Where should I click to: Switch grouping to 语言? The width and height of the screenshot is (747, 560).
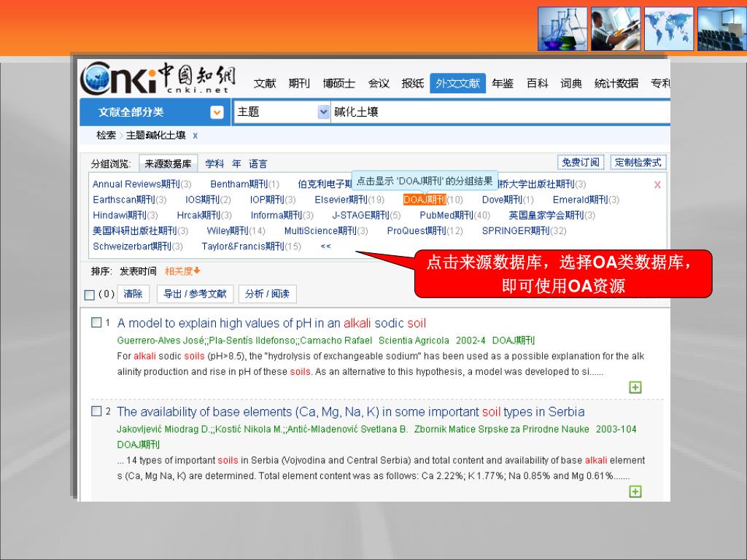pos(258,164)
